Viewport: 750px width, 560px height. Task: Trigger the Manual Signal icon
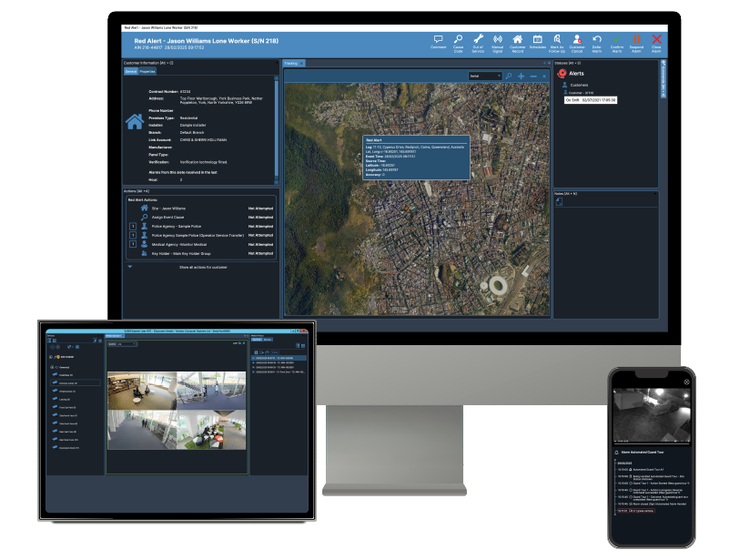pos(498,39)
